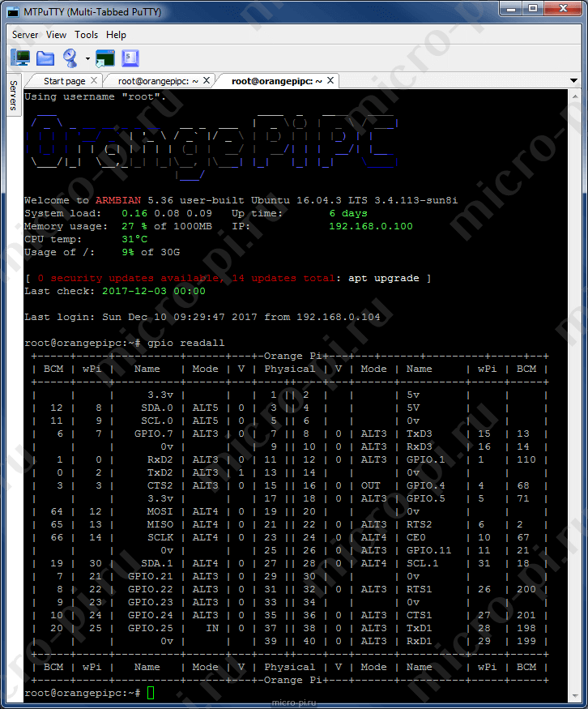The height and width of the screenshot is (709, 588).
Task: Open the Help menu
Action: 116,35
